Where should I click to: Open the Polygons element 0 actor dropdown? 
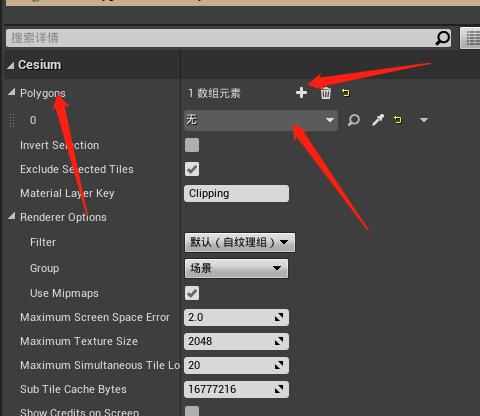(x=261, y=120)
